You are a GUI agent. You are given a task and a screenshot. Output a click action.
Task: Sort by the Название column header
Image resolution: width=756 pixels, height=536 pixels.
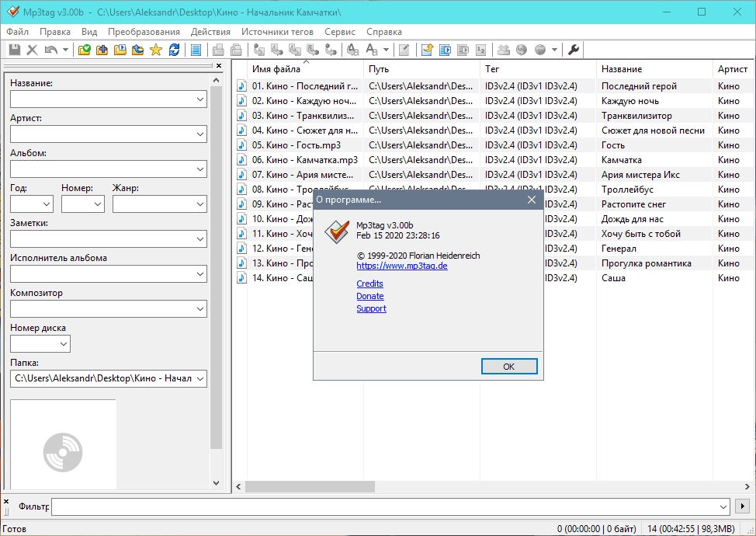(654, 69)
